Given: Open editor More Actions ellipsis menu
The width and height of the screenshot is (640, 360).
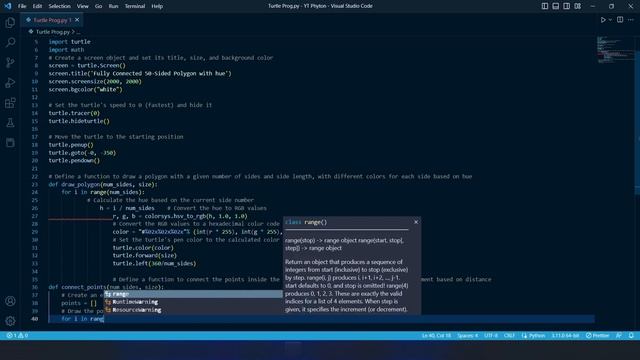Looking at the screenshot, I should pos(631,20).
